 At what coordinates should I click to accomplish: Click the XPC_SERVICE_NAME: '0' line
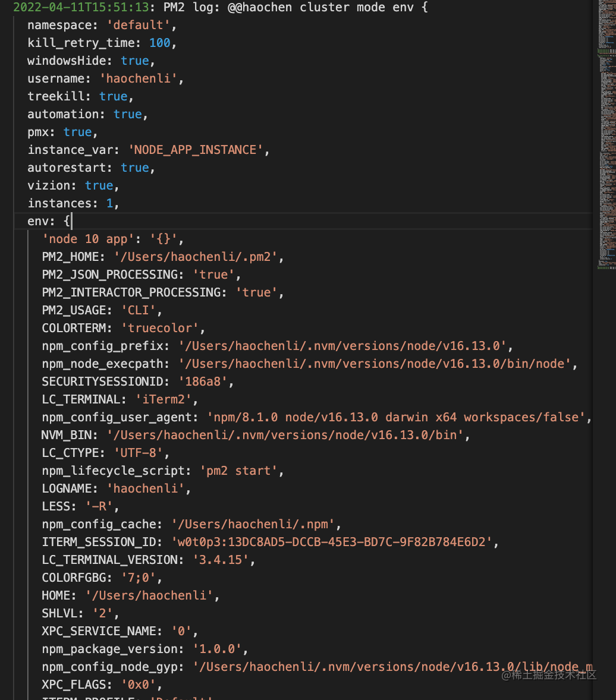point(120,632)
